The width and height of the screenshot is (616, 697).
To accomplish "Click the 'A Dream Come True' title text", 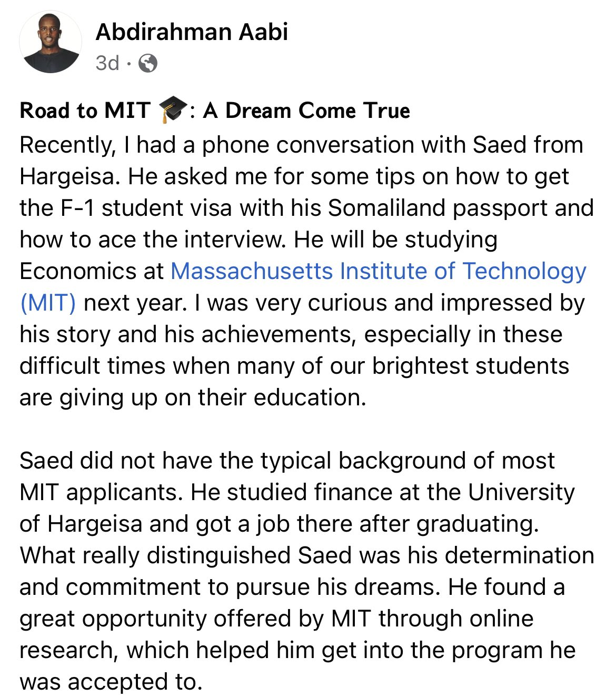I will 307,111.
